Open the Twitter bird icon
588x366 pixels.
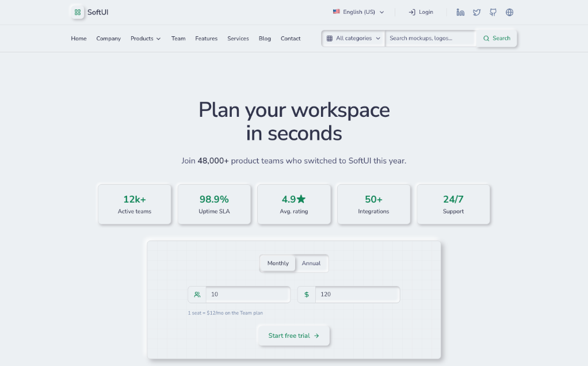476,13
